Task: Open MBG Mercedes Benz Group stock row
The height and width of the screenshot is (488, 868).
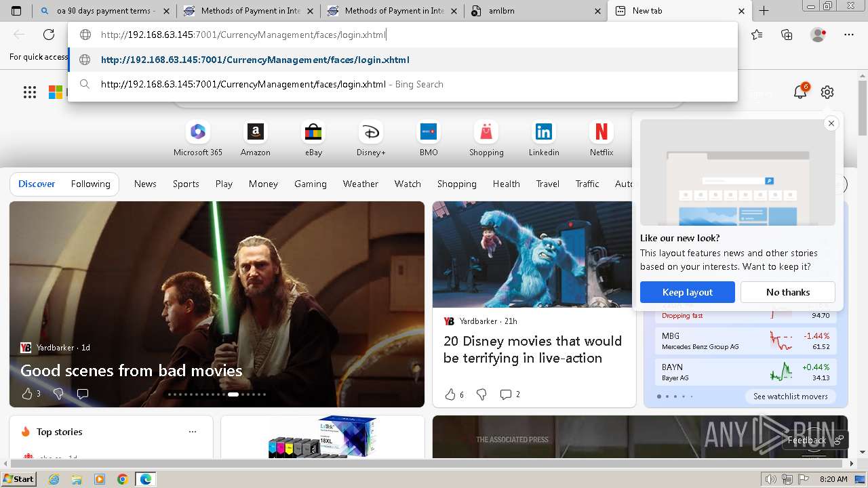Action: coord(746,341)
